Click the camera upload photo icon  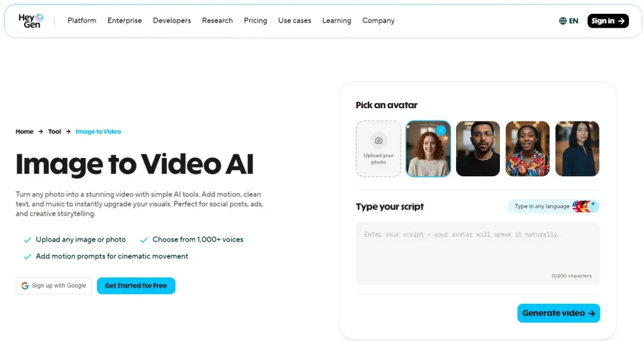[379, 140]
